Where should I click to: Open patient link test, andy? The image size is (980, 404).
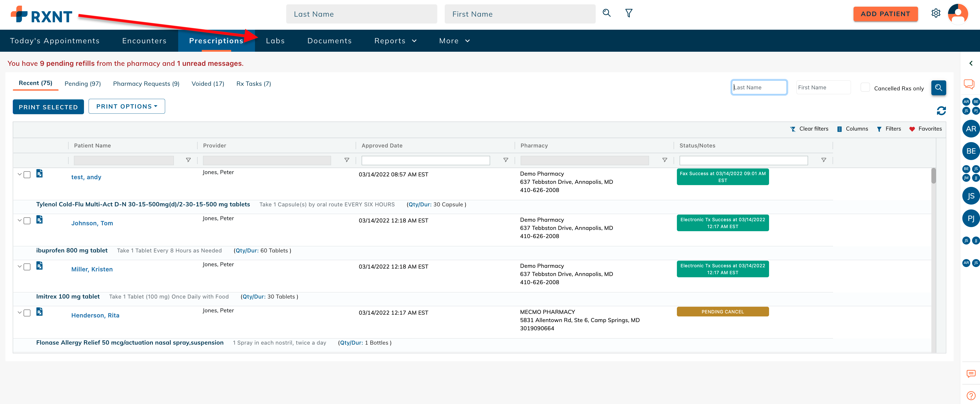point(86,177)
